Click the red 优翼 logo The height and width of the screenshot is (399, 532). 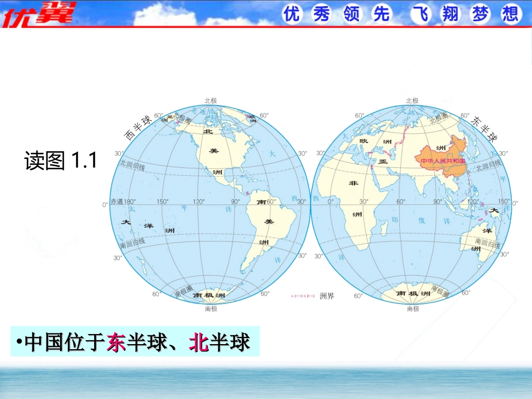coord(38,13)
